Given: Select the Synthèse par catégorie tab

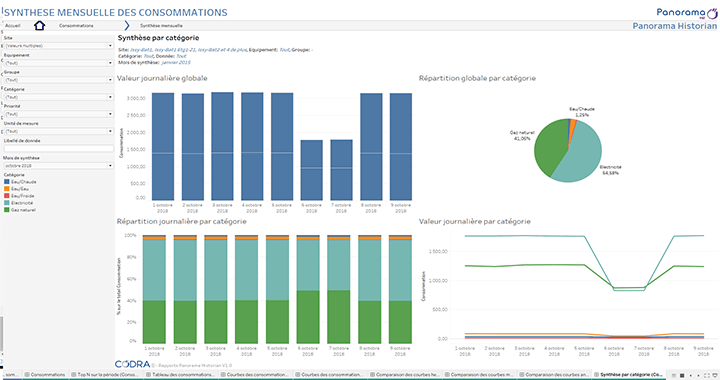Looking at the screenshot, I should pyautogui.click(x=628, y=375).
